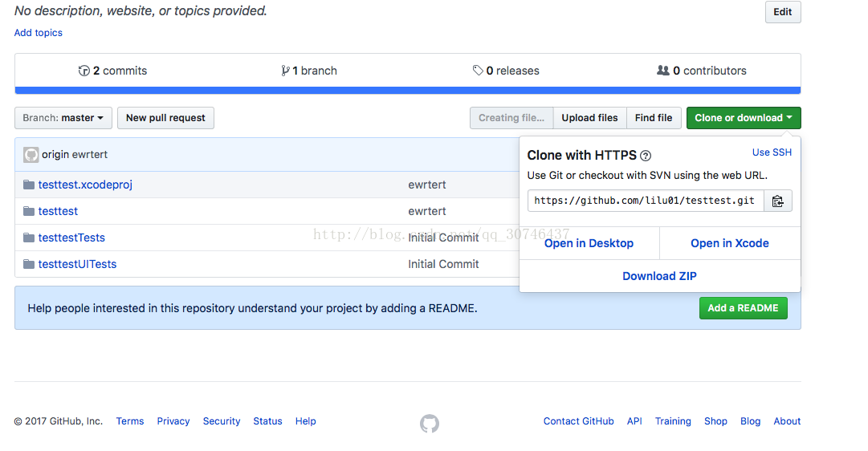Image resolution: width=868 pixels, height=451 pixels.
Task: Open the 0 contributors tab
Action: (701, 71)
